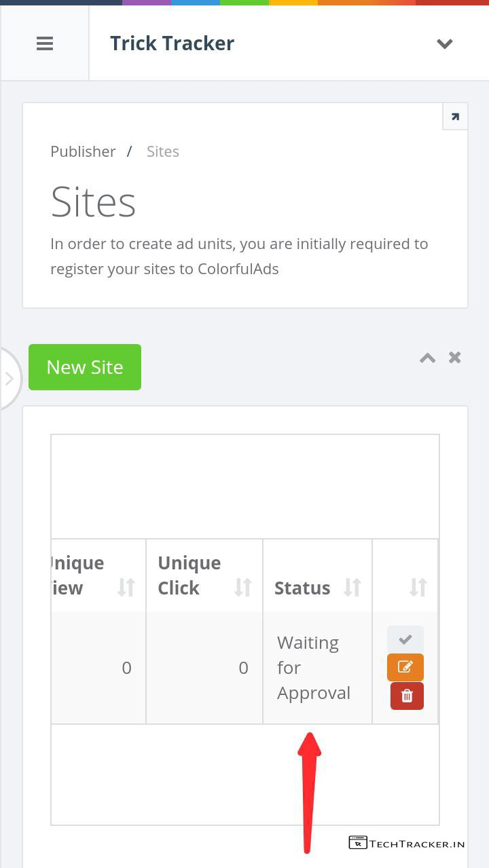Click the green New Site button
Image resolution: width=489 pixels, height=868 pixels.
(x=85, y=367)
